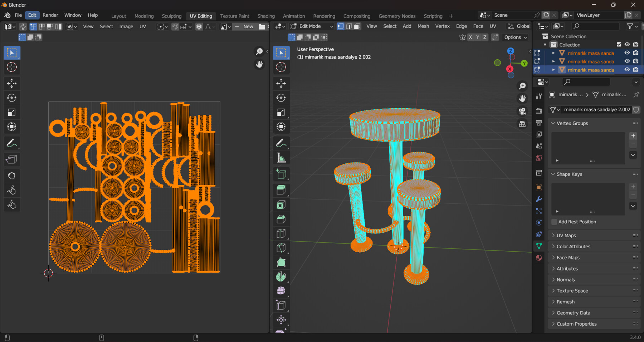The image size is (644, 342).
Task: Open the Mesh menu in the 3D viewport header
Action: point(423,26)
